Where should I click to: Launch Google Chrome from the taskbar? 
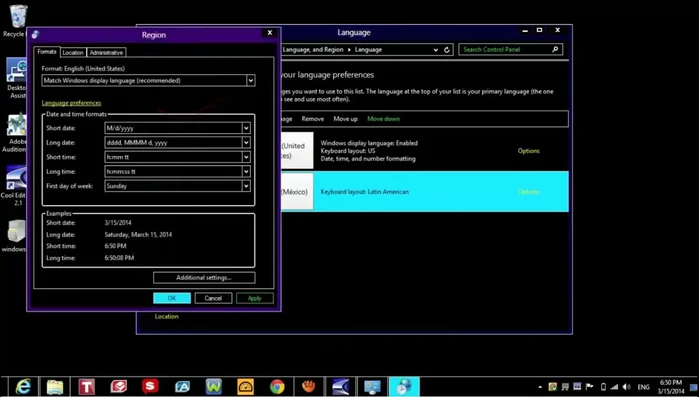click(277, 386)
